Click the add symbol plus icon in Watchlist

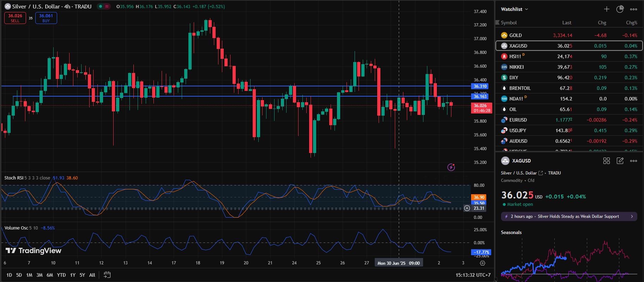pos(607,9)
